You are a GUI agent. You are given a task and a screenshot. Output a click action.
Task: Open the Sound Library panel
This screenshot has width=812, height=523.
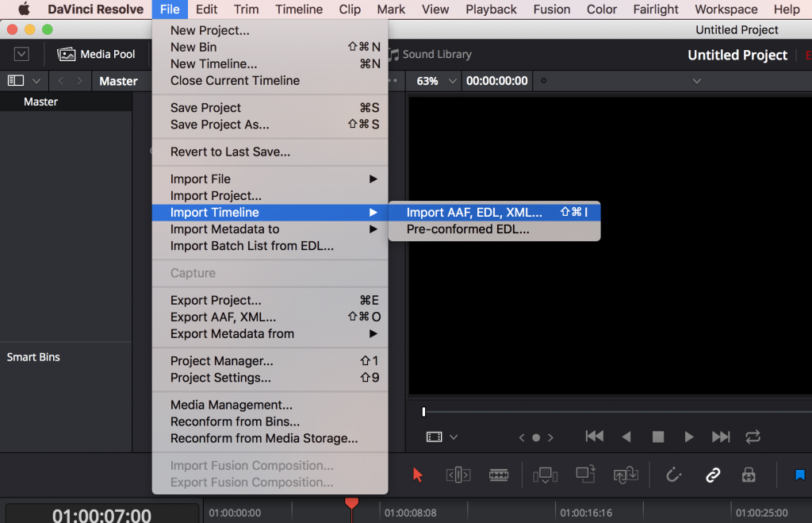click(430, 54)
